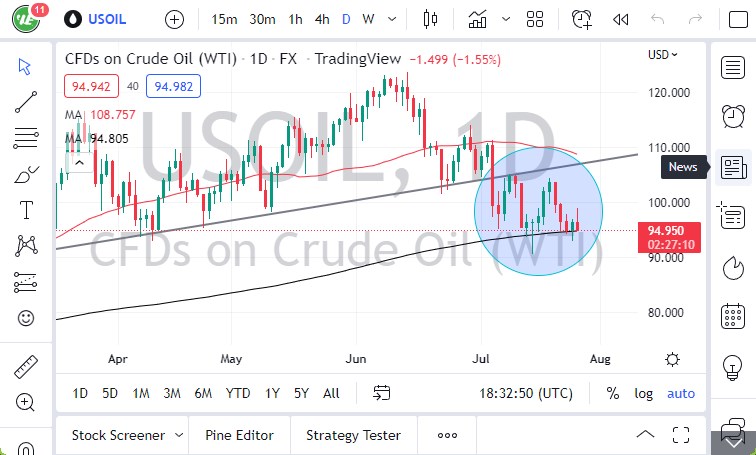Select the trend line drawing tool

click(27, 101)
